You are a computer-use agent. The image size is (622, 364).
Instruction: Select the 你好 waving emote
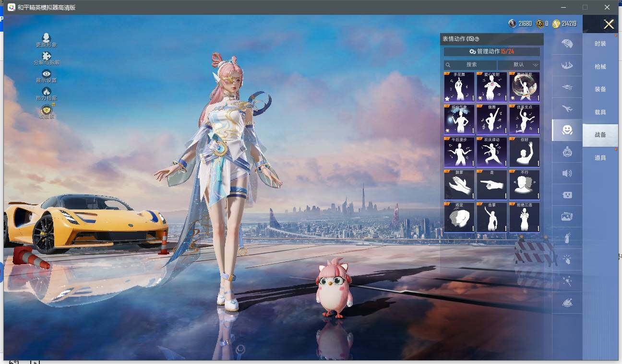click(x=525, y=152)
